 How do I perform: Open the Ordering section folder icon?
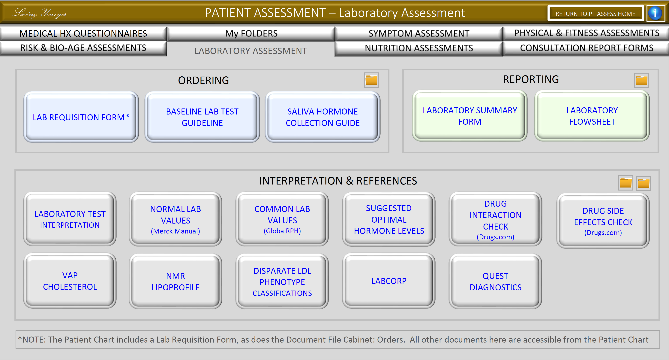coord(371,80)
